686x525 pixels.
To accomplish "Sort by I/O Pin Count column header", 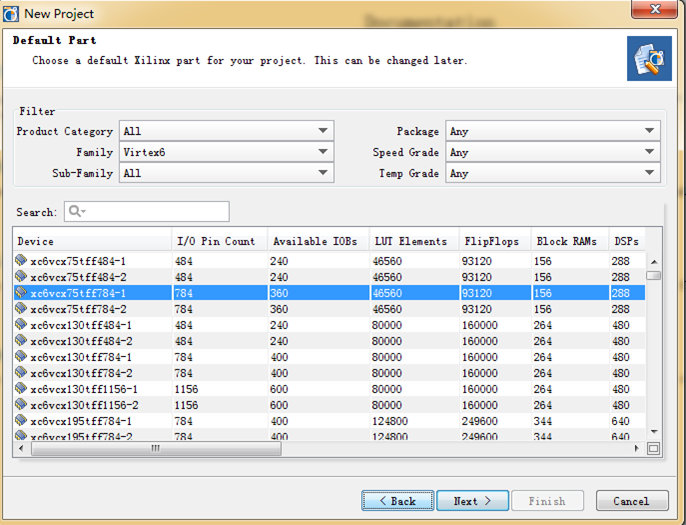I will pos(220,241).
